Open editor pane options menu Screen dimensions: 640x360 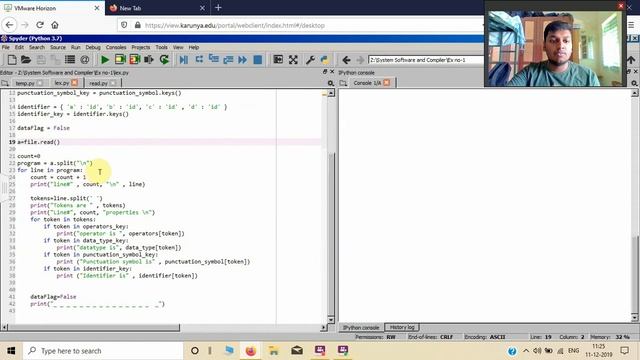coord(331,83)
